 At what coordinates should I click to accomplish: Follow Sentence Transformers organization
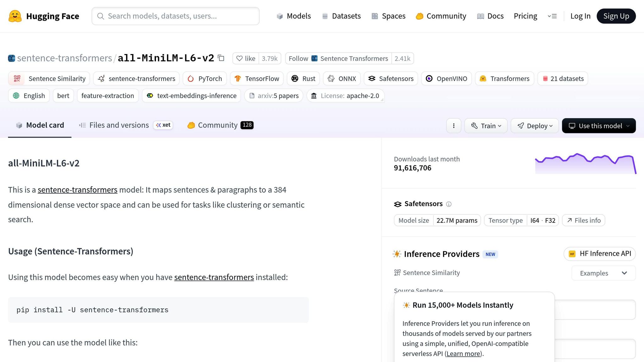[x=338, y=58]
